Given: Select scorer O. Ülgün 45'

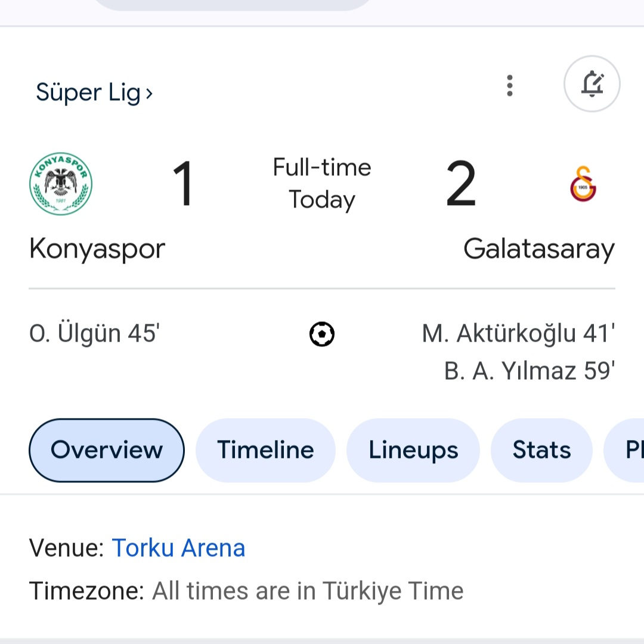Looking at the screenshot, I should [x=94, y=334].
